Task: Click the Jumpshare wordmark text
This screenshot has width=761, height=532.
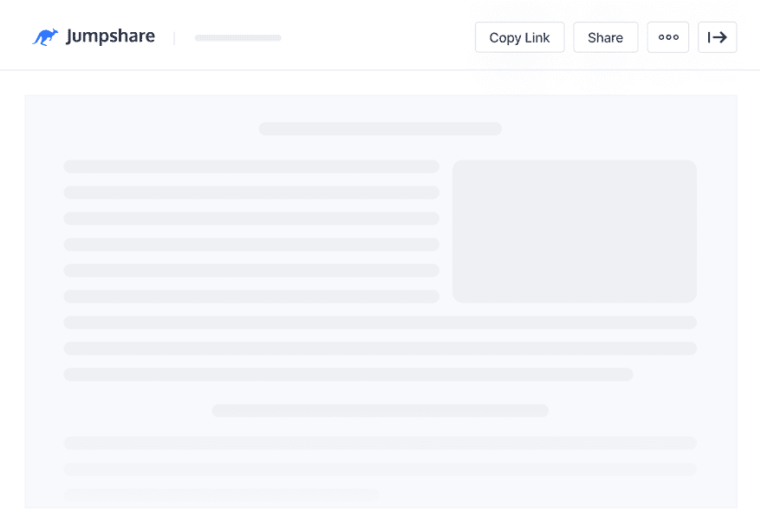Action: (109, 37)
